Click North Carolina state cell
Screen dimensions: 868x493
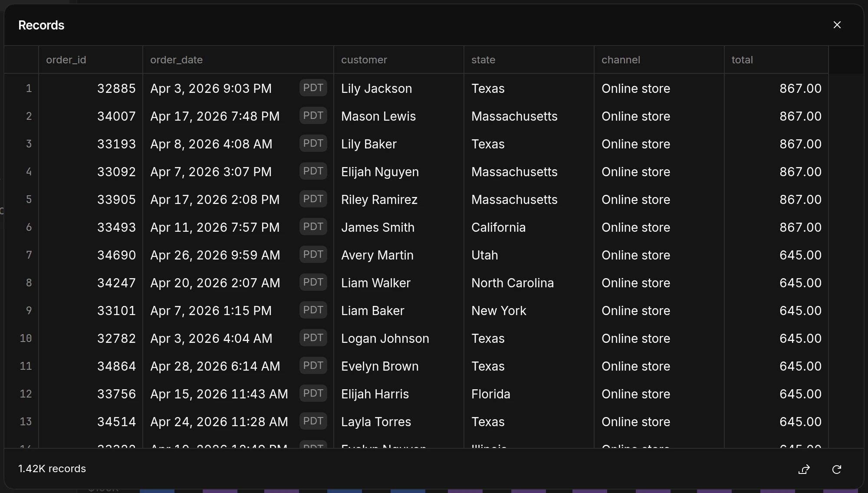pyautogui.click(x=529, y=283)
